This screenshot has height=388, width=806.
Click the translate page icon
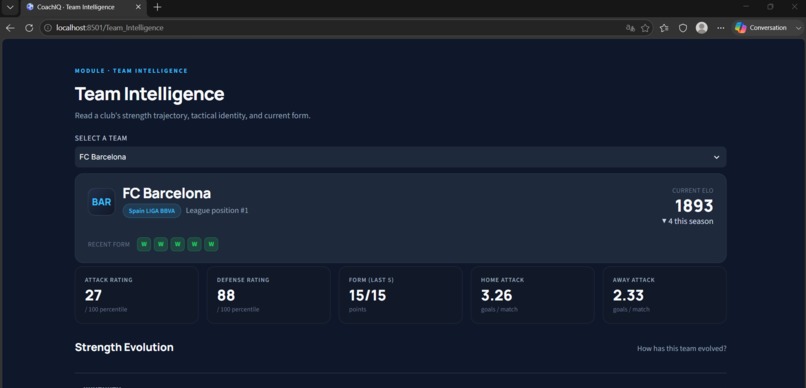tap(630, 28)
